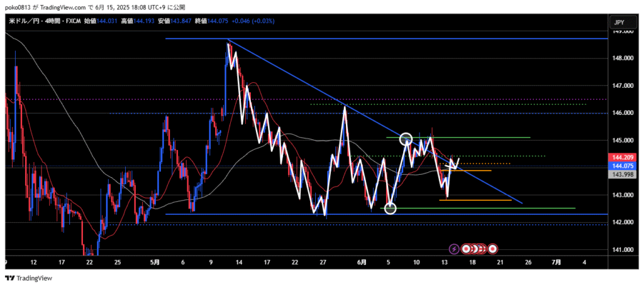Click the FXCM source label in header
This screenshot has width=644, height=287.
pyautogui.click(x=73, y=21)
